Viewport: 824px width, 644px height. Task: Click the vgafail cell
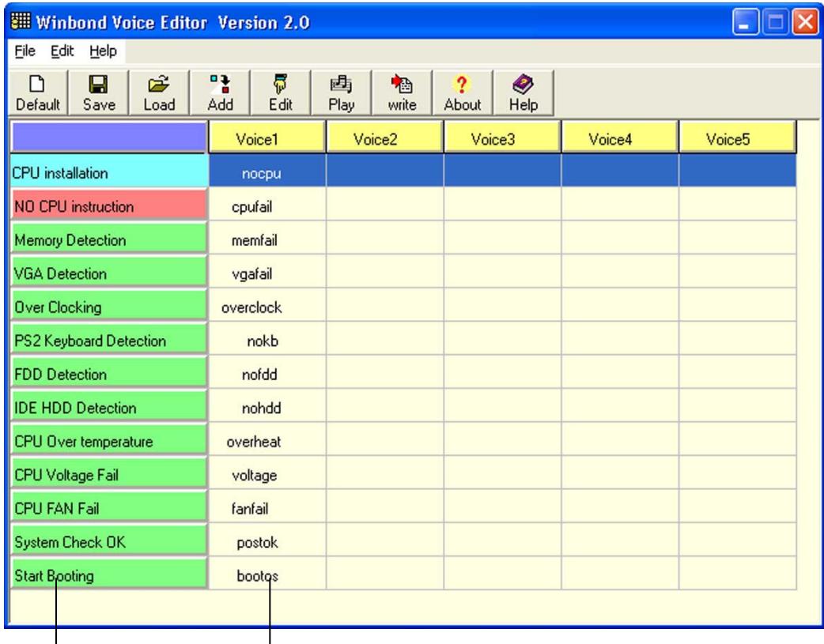267,272
